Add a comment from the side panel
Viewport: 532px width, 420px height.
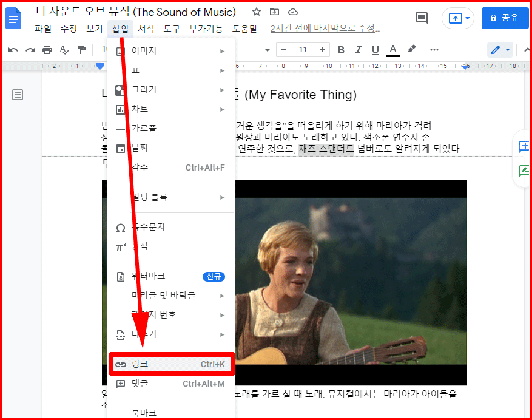click(524, 147)
